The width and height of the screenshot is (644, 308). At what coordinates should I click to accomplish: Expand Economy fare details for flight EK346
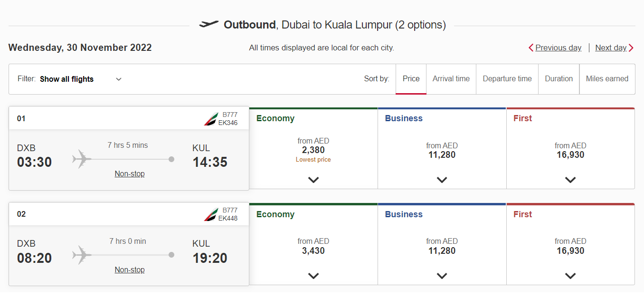[x=313, y=180]
